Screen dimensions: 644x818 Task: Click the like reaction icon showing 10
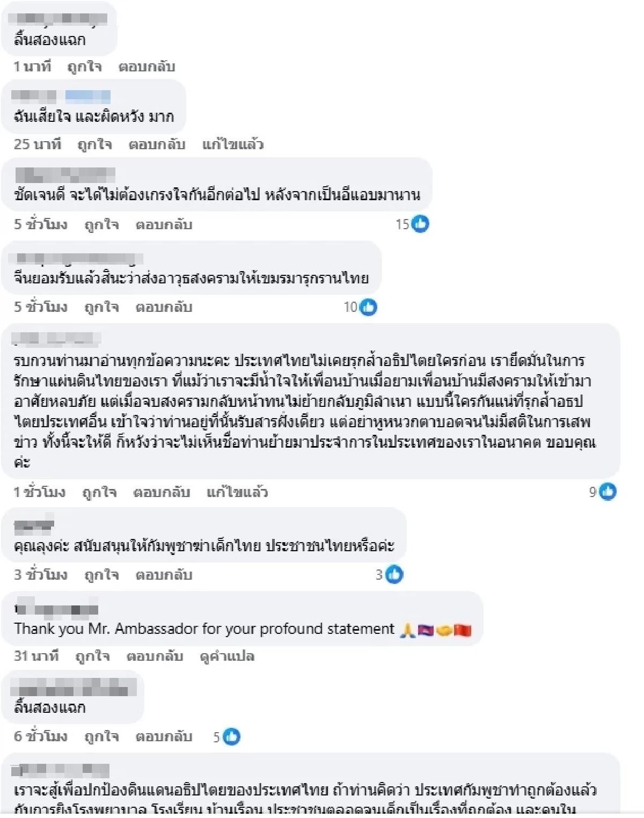coord(368,306)
